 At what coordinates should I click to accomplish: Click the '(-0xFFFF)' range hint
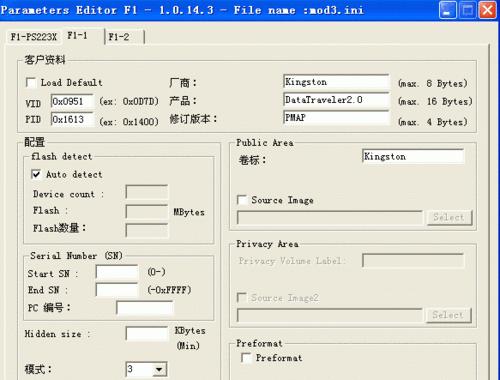169,290
